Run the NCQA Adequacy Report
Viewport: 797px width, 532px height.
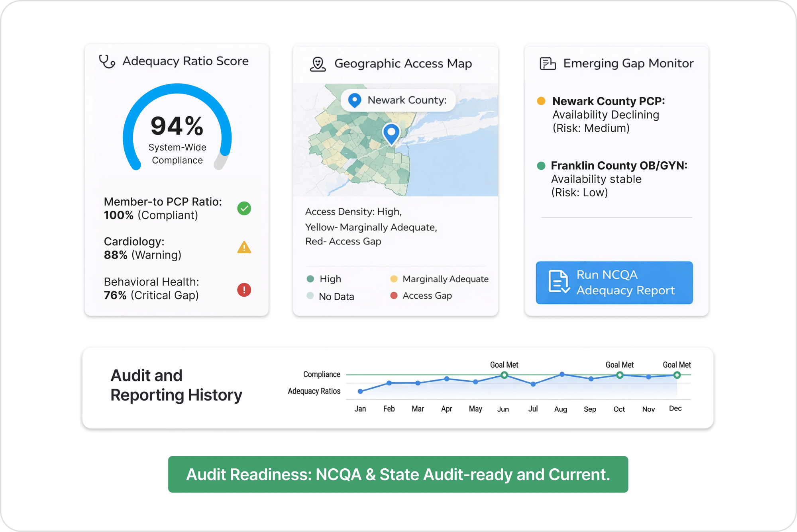click(x=614, y=283)
